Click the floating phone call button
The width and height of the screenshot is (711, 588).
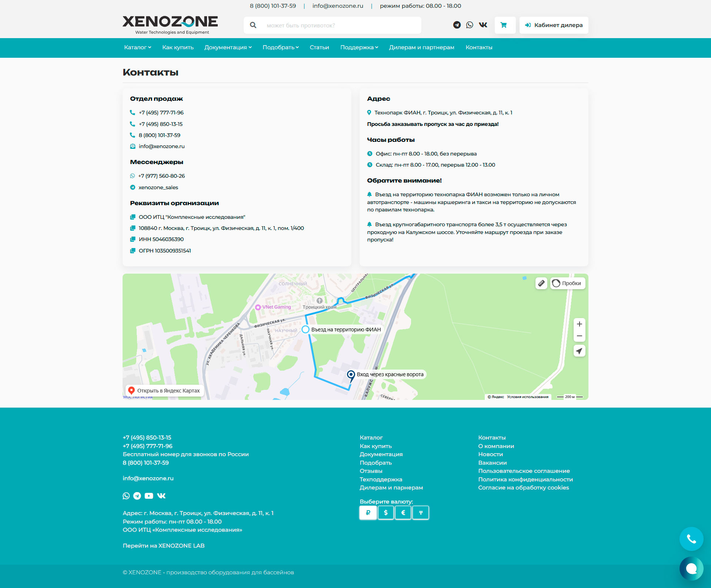pos(692,539)
